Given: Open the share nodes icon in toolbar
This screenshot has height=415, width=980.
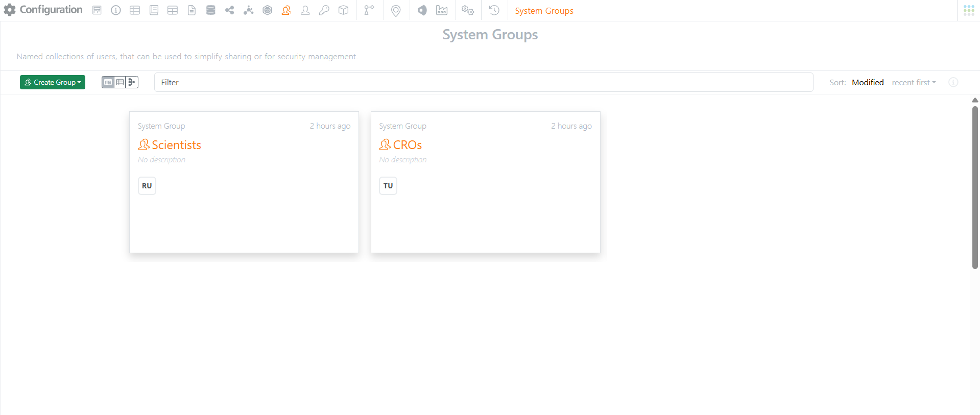Looking at the screenshot, I should (x=229, y=10).
